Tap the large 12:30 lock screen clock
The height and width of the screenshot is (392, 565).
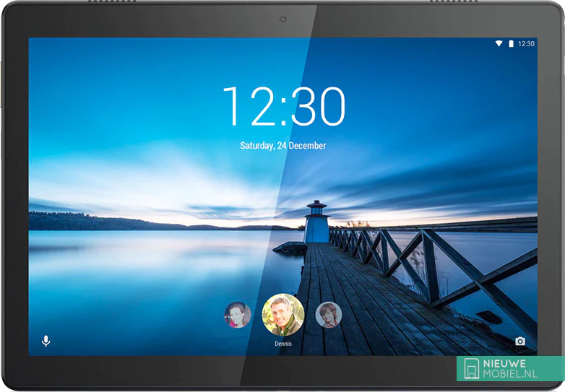[x=283, y=107]
